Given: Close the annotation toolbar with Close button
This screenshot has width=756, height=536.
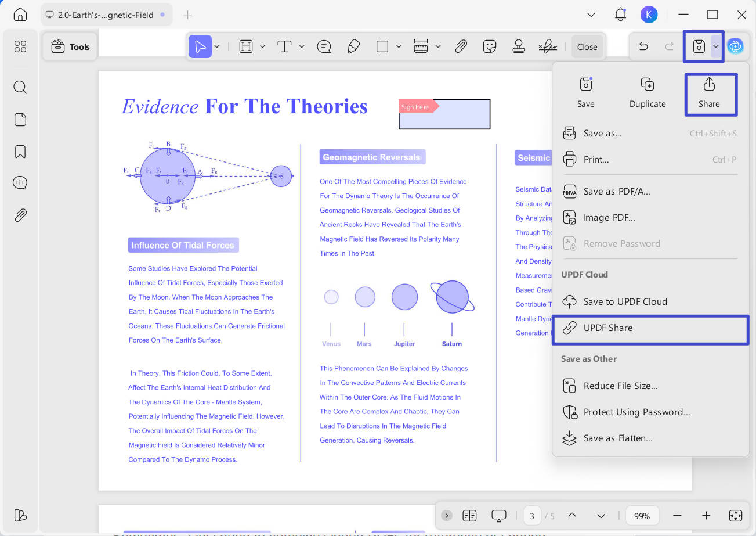Looking at the screenshot, I should coord(587,47).
